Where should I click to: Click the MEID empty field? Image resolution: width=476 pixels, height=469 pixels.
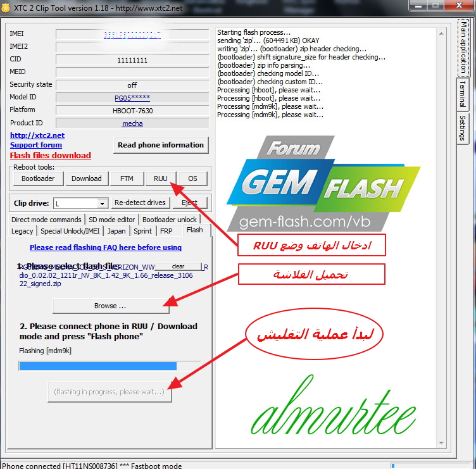coord(132,73)
